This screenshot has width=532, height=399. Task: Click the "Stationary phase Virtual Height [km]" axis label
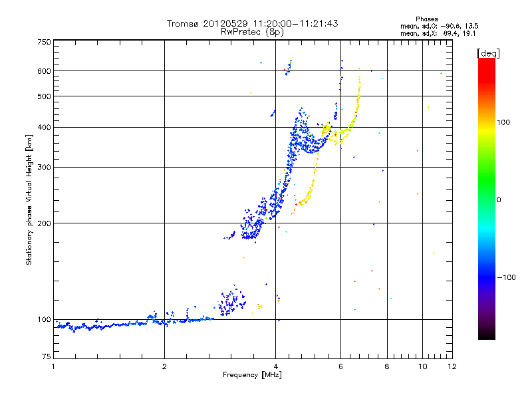[x=29, y=199]
